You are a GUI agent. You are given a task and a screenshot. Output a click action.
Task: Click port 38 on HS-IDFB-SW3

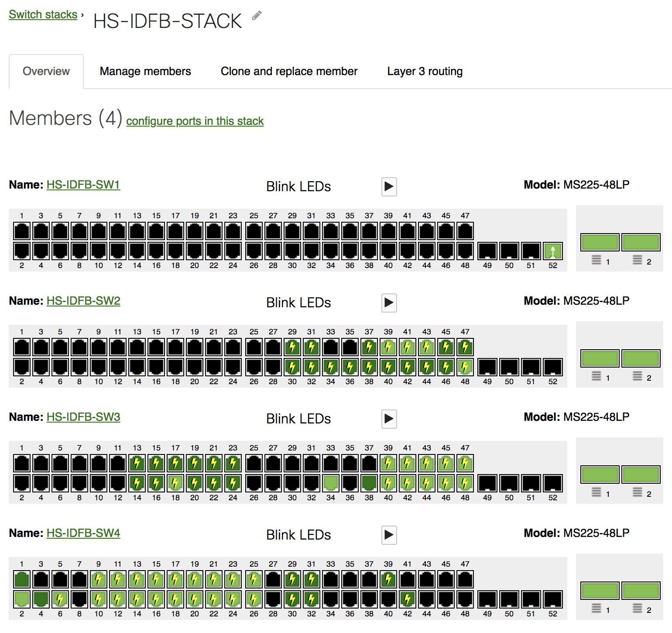369,483
